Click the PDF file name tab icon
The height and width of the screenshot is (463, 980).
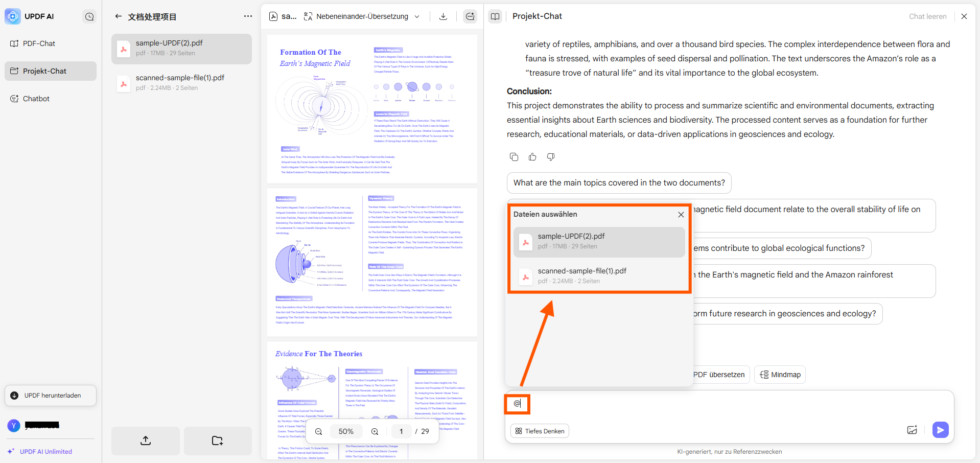tap(273, 16)
